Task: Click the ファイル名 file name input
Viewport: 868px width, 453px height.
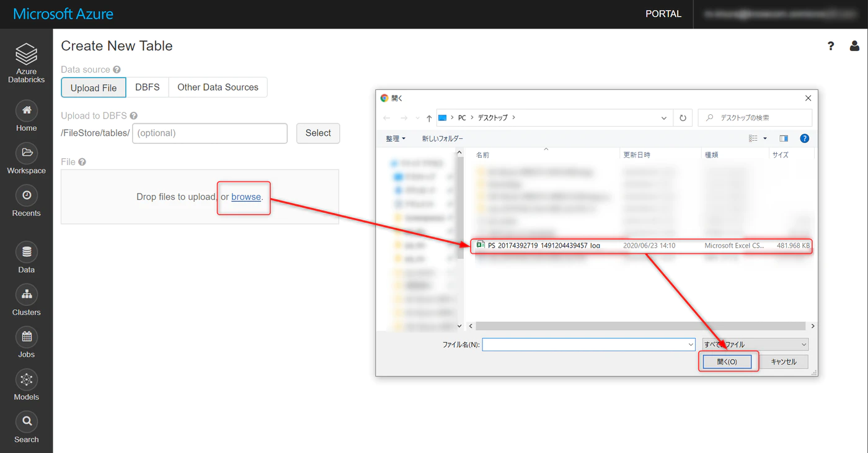Action: [584, 344]
